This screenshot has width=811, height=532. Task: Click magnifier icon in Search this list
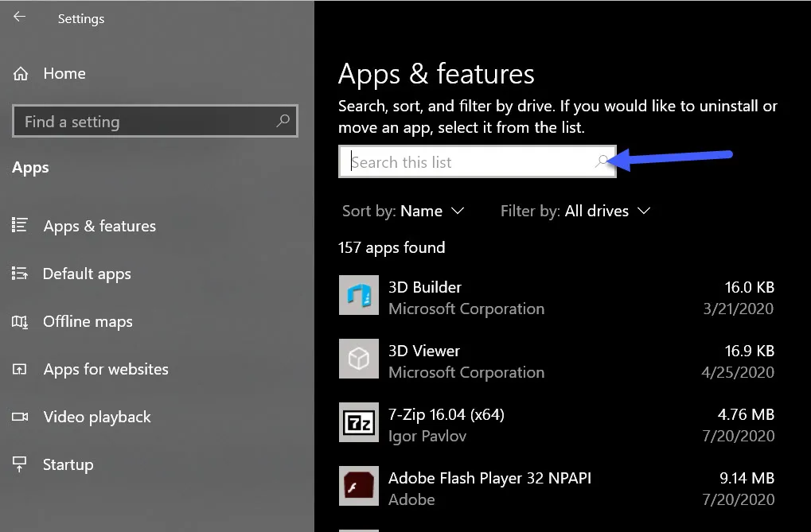click(602, 161)
